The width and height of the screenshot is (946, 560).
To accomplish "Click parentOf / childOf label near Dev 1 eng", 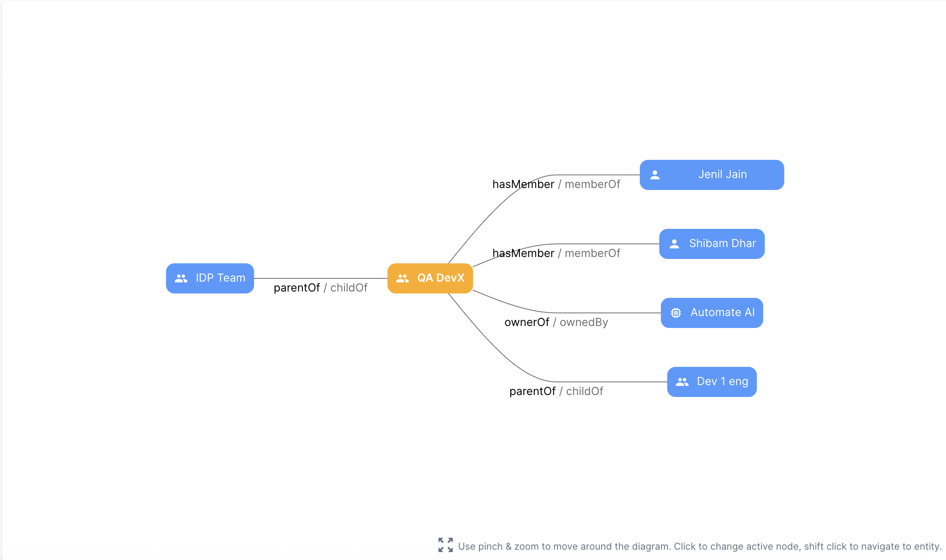I will tap(556, 391).
